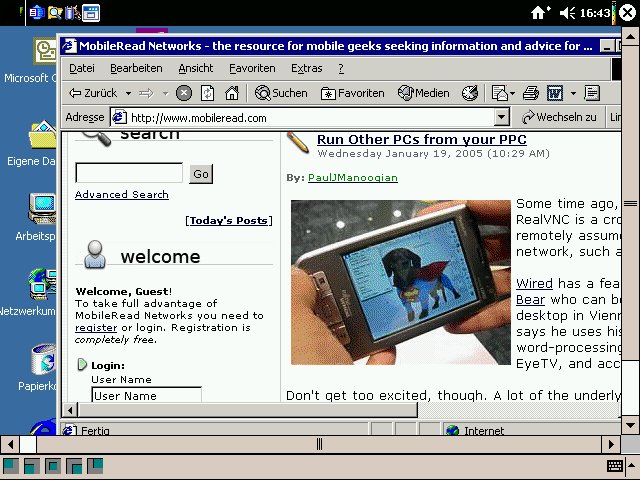Open the Zurück history dropdown arrow
640x480 pixels.
(x=128, y=93)
